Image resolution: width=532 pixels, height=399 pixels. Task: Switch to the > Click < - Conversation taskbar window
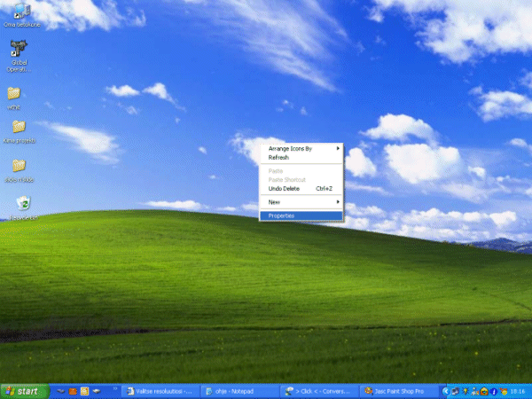[319, 392]
